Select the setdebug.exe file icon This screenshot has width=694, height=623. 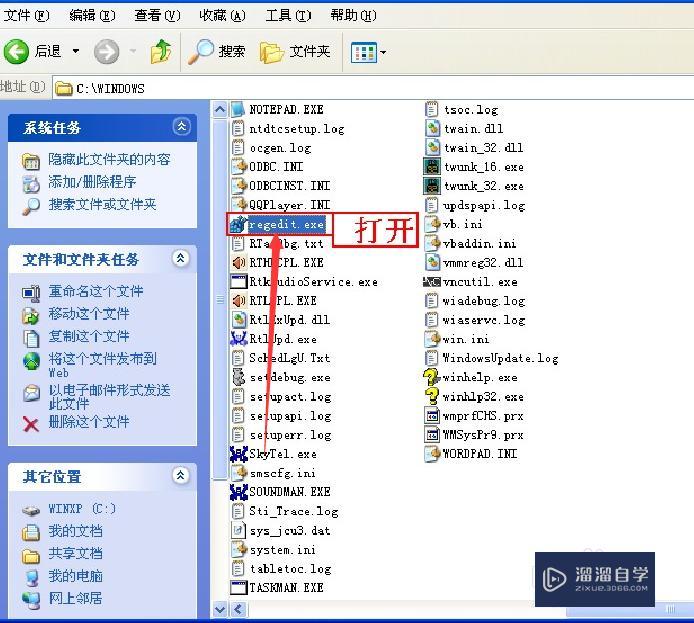point(238,377)
